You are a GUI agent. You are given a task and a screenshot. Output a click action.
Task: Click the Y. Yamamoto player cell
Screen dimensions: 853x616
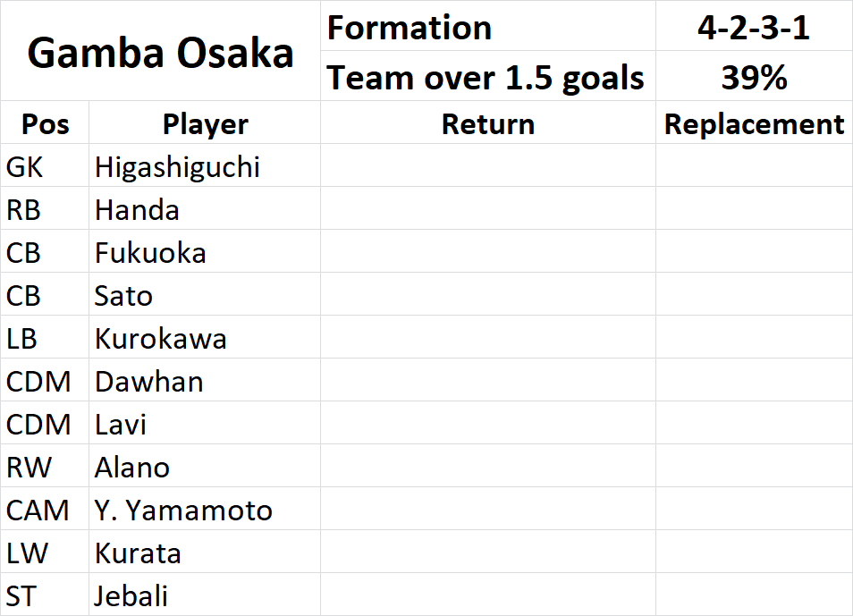click(205, 509)
